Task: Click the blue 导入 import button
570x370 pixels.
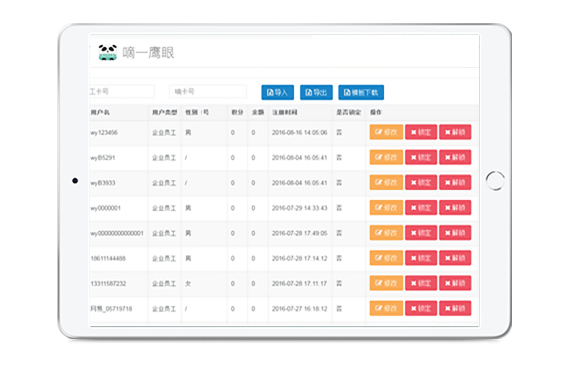Action: (277, 92)
